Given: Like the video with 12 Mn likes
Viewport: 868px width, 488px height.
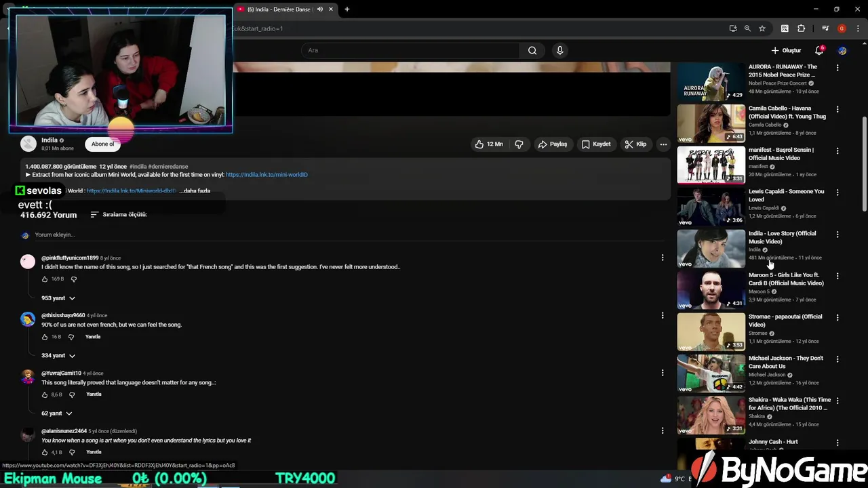Looking at the screenshot, I should (488, 144).
